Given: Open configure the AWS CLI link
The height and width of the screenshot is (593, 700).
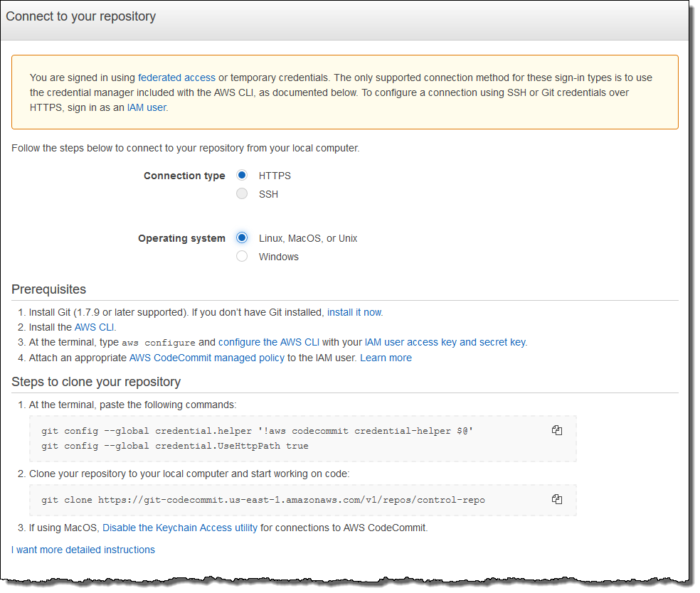Looking at the screenshot, I should click(x=269, y=342).
